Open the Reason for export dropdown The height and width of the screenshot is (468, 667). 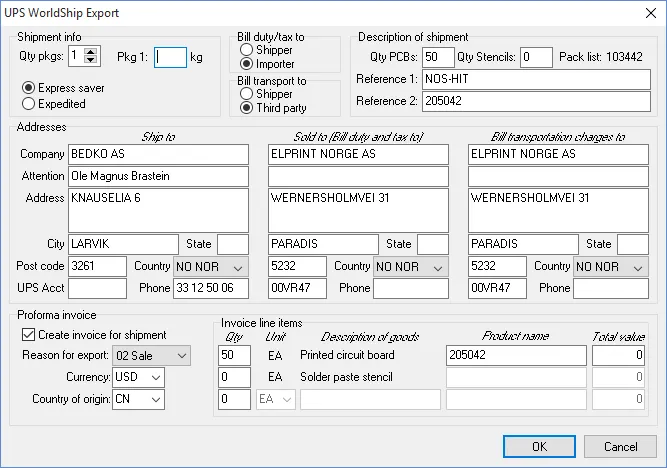pyautogui.click(x=151, y=356)
